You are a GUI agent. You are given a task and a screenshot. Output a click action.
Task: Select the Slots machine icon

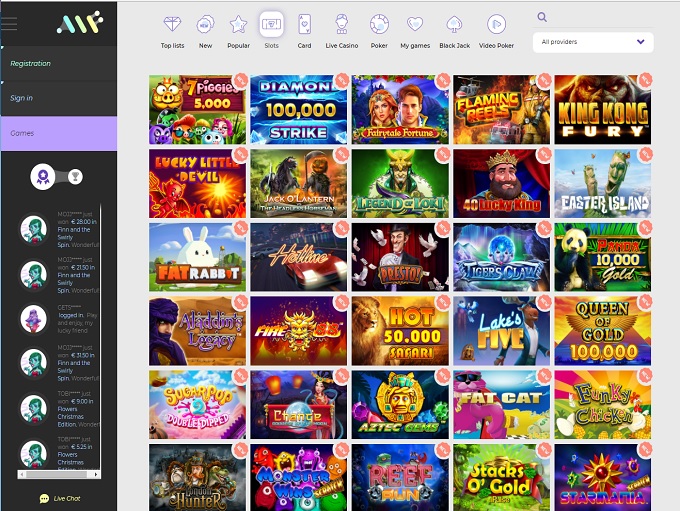pyautogui.click(x=271, y=24)
